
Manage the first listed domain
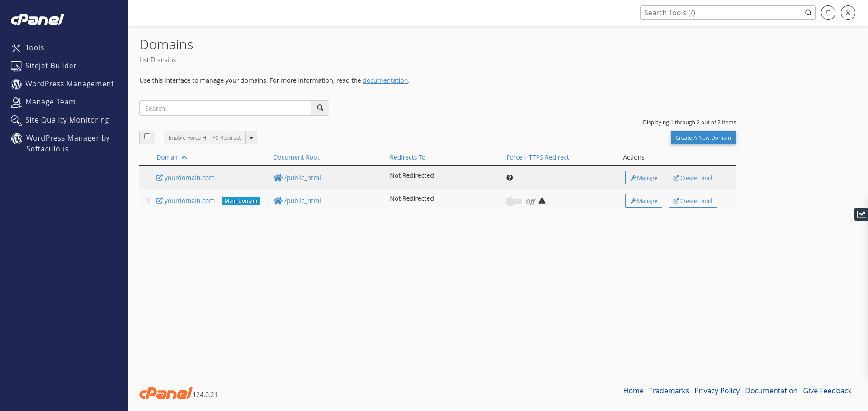(644, 178)
